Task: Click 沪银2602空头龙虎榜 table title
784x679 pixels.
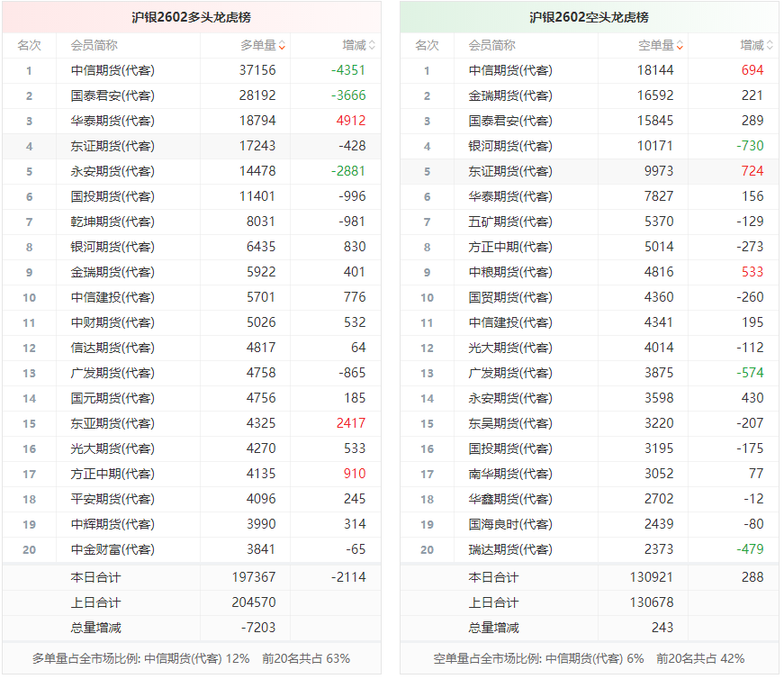Action: click(590, 17)
